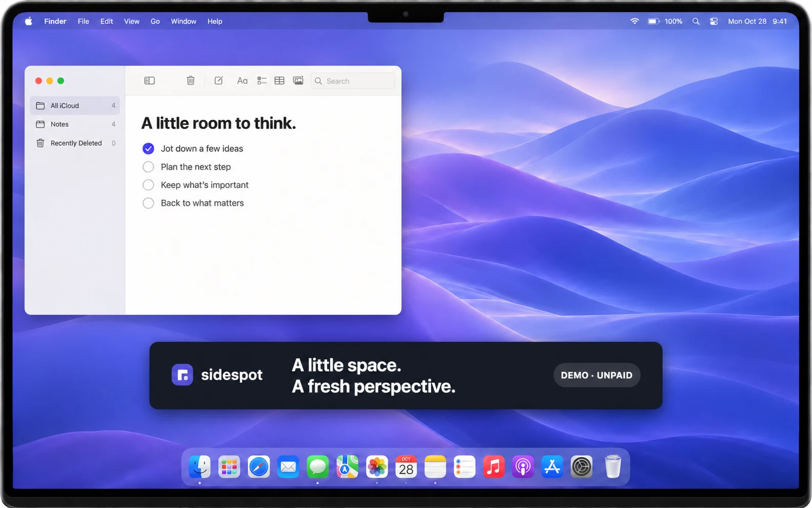Open Launchpad from the Dock

(x=229, y=467)
